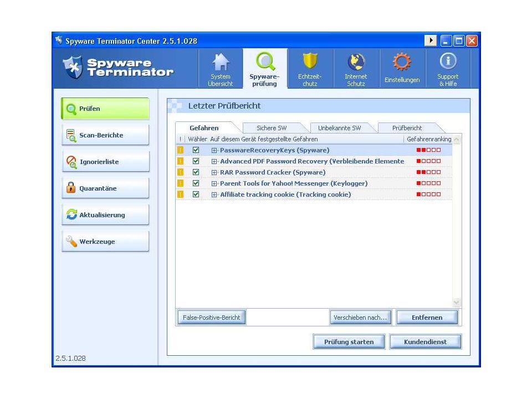Click the warning icon for Advanced PDF Password Recovery
Image resolution: width=532 pixels, height=399 pixels.
(x=180, y=161)
